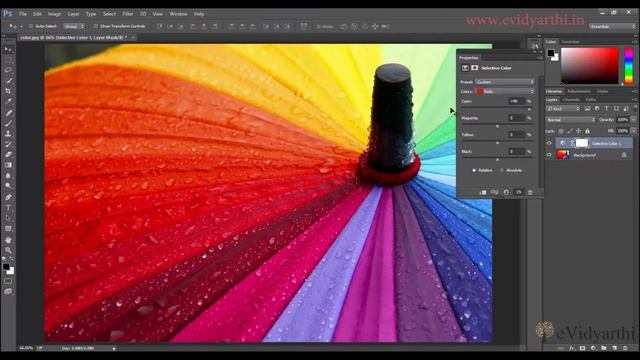This screenshot has height=360, width=640.
Task: Select the Crop tool
Action: coord(8,91)
